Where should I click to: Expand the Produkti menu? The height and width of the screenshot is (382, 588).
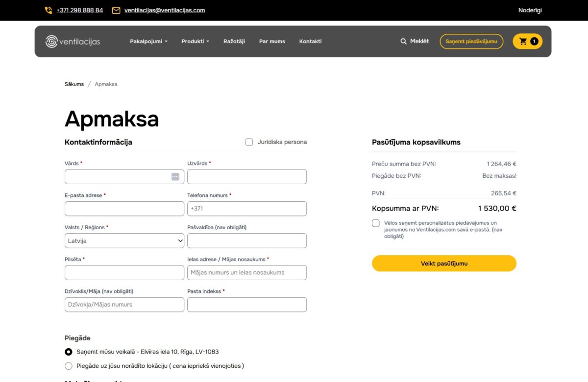(x=195, y=42)
